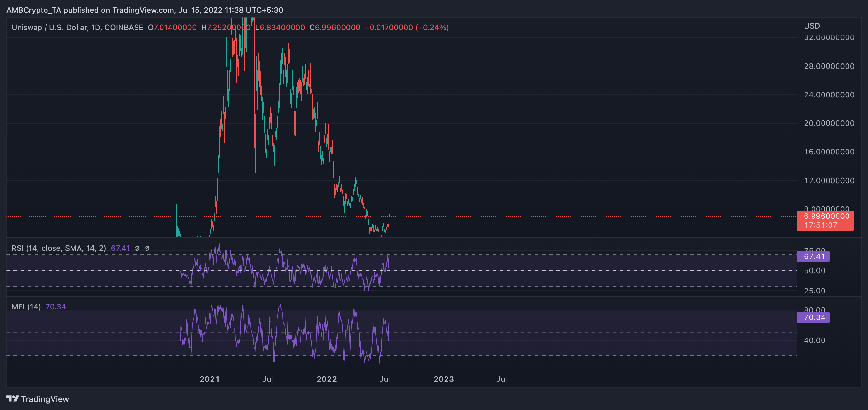Toggle currency display via the USD axis label

click(811, 26)
